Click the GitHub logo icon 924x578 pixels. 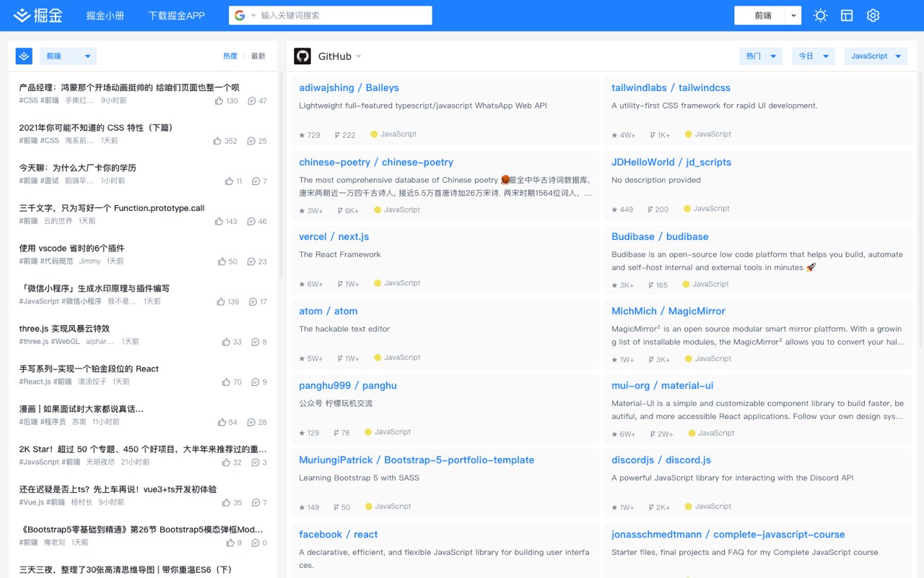[x=302, y=56]
